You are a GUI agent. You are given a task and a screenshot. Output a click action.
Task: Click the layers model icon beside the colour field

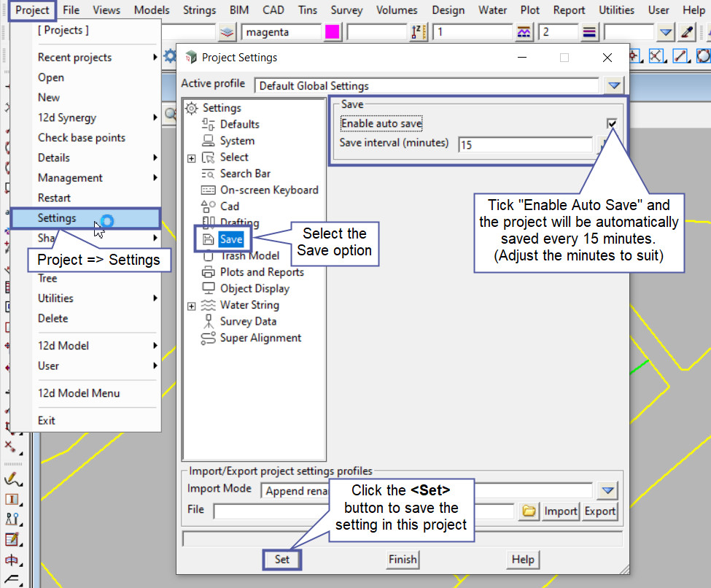228,32
